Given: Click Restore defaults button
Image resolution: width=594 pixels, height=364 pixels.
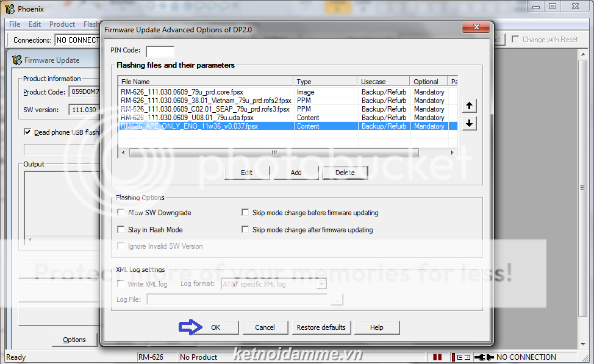Looking at the screenshot, I should coord(321,327).
